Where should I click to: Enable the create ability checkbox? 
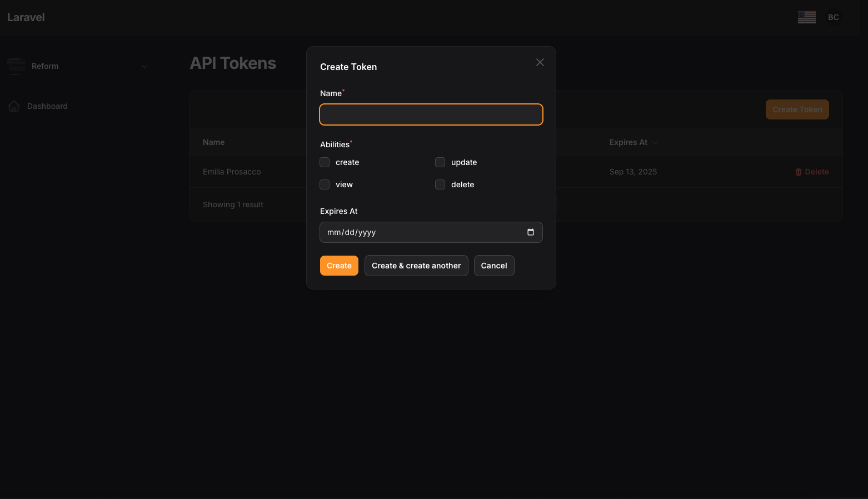click(x=325, y=162)
